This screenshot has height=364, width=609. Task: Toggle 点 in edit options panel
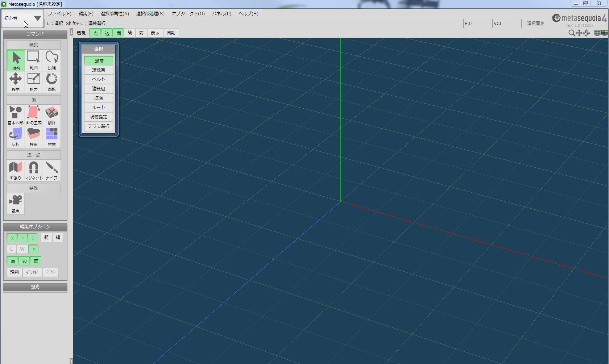pyautogui.click(x=13, y=261)
